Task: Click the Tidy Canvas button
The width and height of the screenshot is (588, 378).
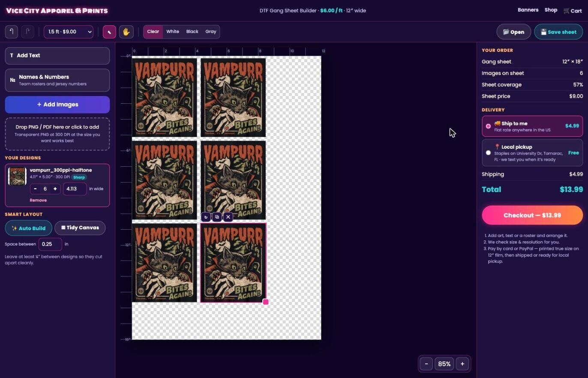Action: [80, 228]
